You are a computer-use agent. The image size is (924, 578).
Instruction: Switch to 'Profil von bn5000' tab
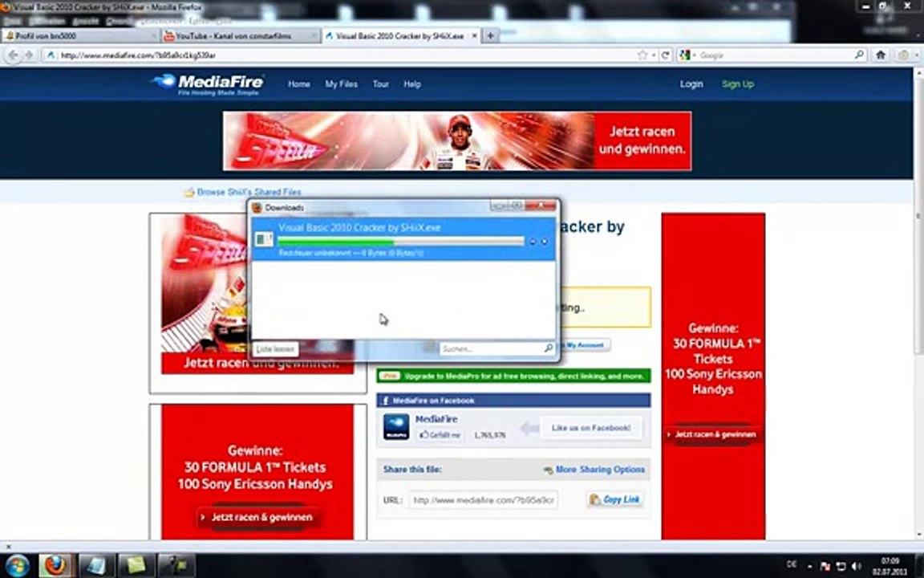coord(81,36)
